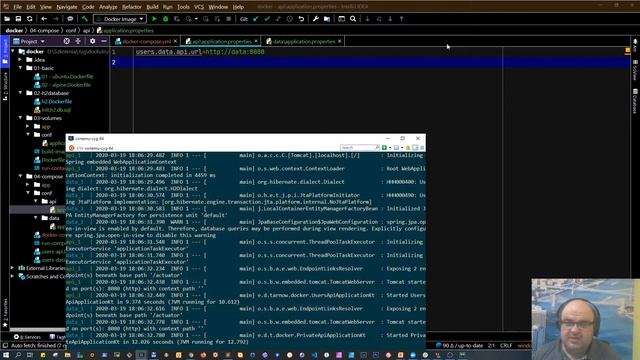Close the data/application.properties tab
Viewport: 640px width, 360px height.
click(x=340, y=41)
